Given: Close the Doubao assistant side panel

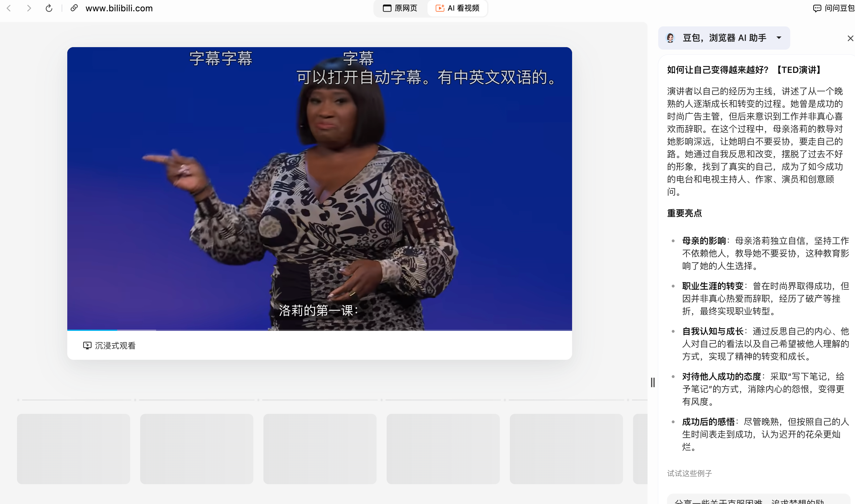Looking at the screenshot, I should pos(850,38).
